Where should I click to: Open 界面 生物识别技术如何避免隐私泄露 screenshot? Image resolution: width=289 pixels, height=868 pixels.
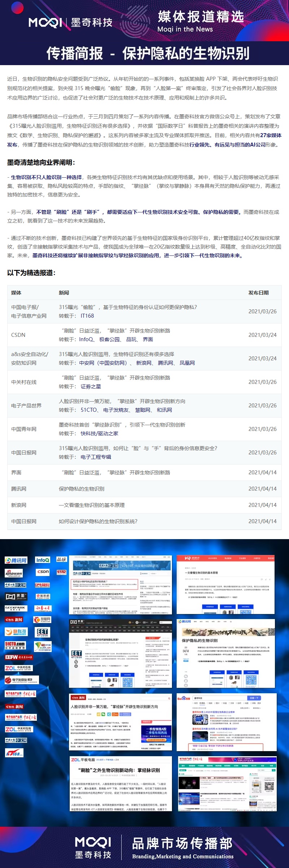click(120, 654)
